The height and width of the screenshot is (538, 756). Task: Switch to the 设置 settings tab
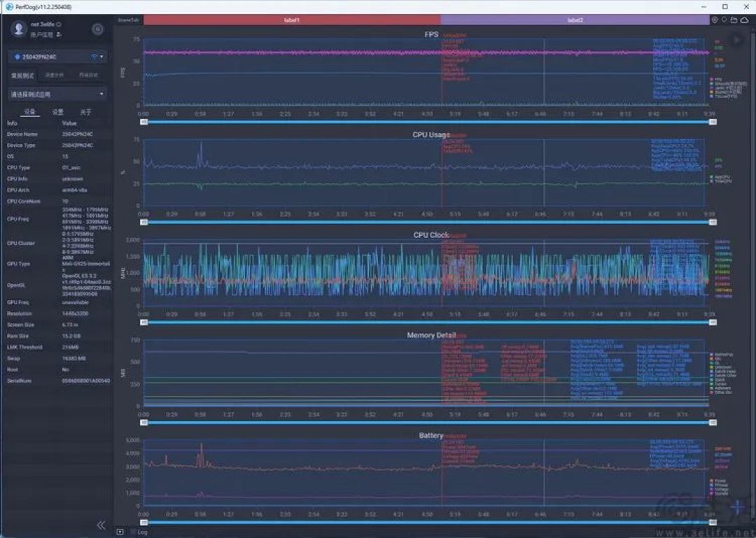[x=57, y=112]
